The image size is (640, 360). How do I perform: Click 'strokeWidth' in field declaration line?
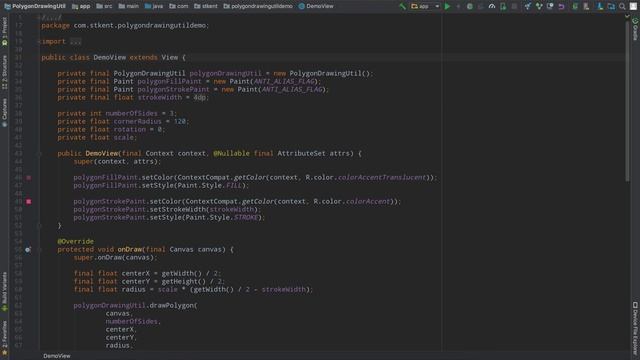coord(160,98)
